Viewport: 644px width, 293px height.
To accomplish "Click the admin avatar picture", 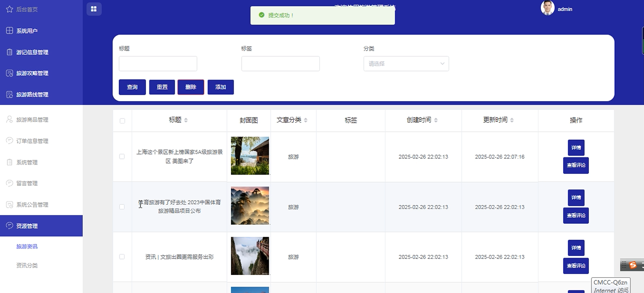I will coord(548,8).
